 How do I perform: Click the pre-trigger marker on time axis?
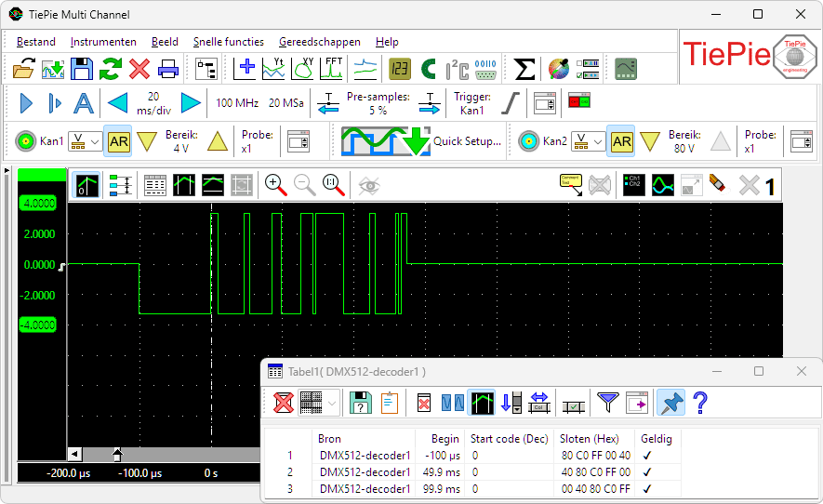click(117, 454)
